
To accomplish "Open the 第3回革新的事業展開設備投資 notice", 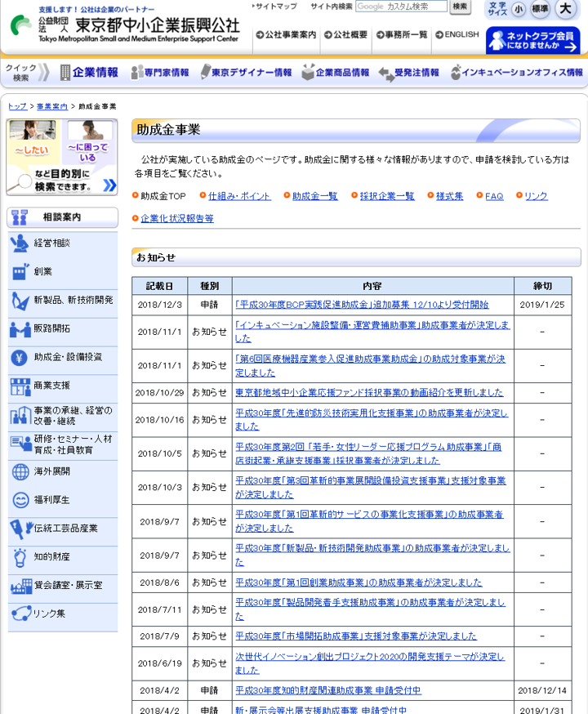I will (x=371, y=487).
